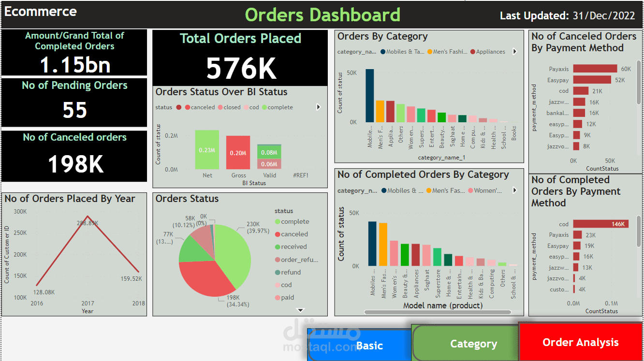644x361 pixels.
Task: Click the down arrow below the Orders Status legend
Action: point(300,310)
